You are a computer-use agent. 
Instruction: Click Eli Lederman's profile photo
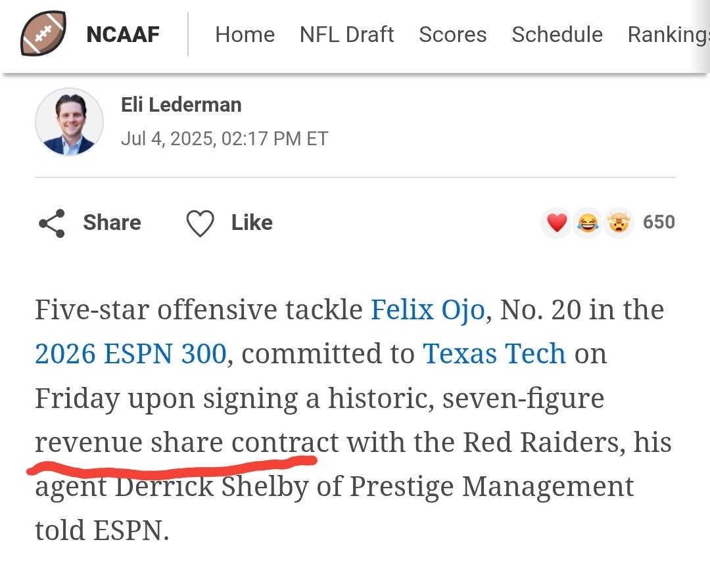[69, 122]
